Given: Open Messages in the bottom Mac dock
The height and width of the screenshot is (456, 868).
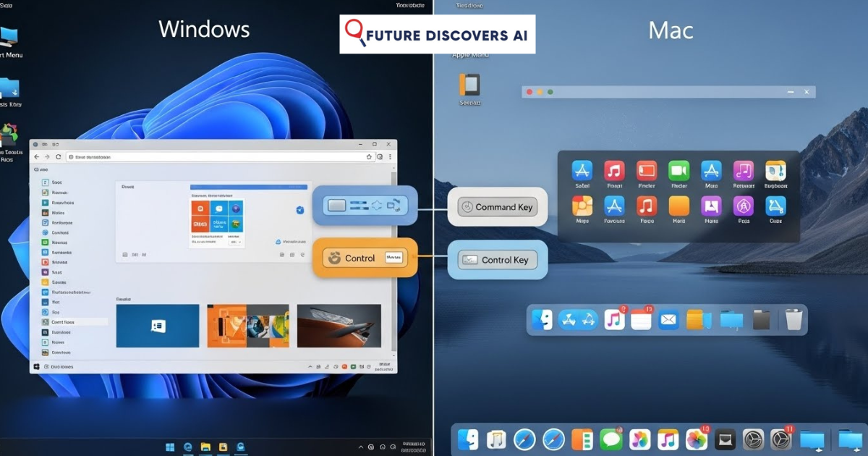Looking at the screenshot, I should tap(611, 439).
